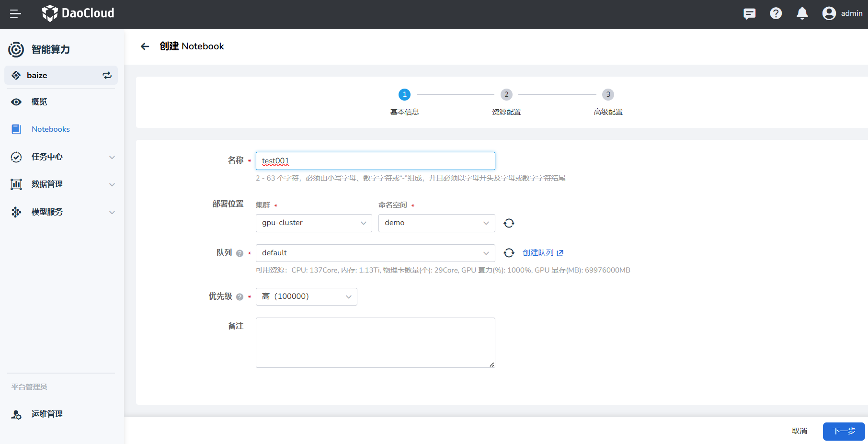This screenshot has height=444, width=868.
Task: Open the help question mark icon
Action: click(x=776, y=13)
